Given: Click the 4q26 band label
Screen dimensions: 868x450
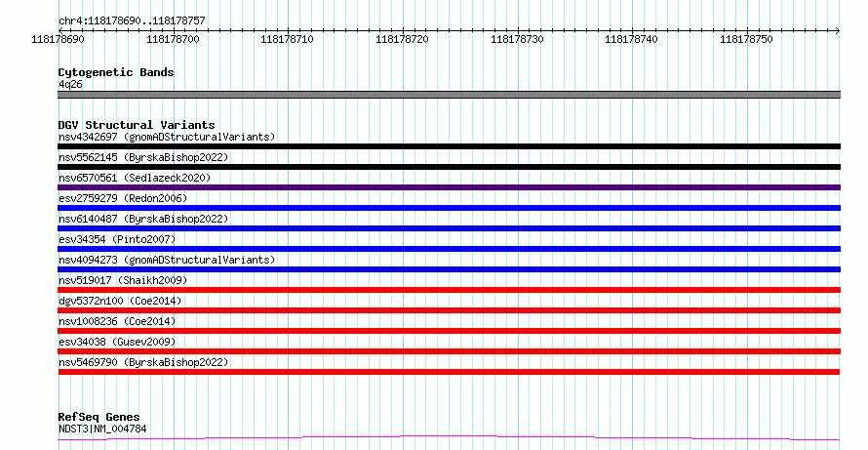Looking at the screenshot, I should (x=70, y=84).
